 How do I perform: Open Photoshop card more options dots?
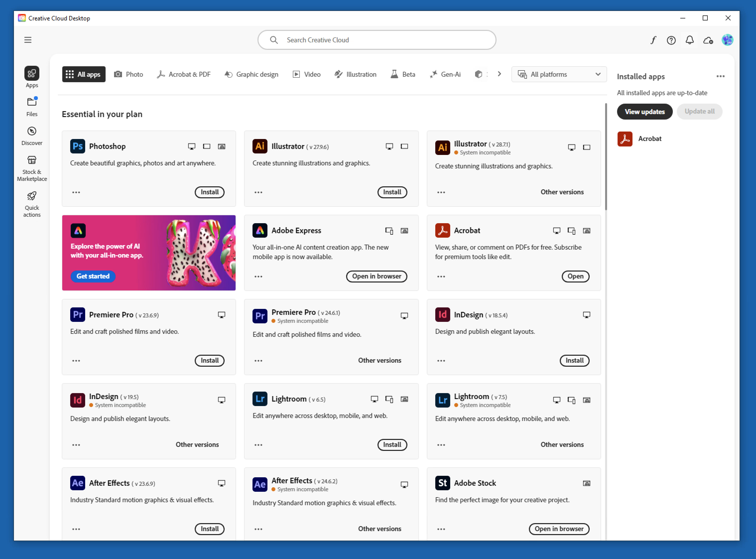[76, 192]
